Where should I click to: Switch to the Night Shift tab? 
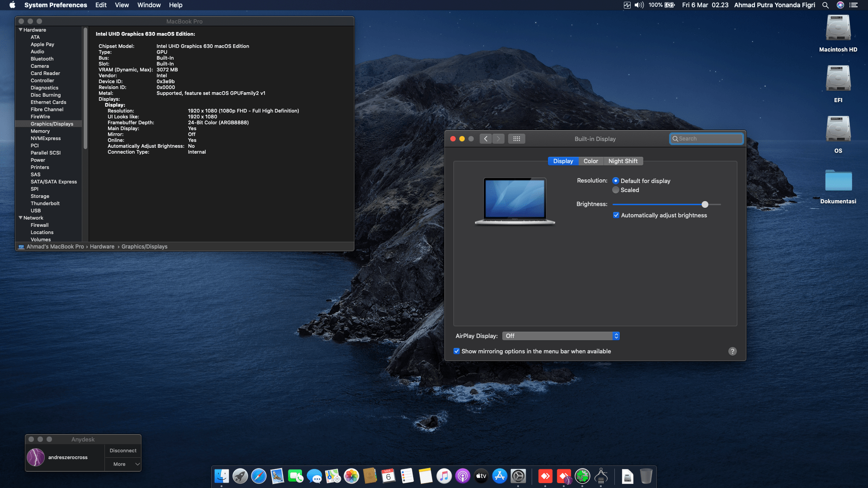[623, 161]
